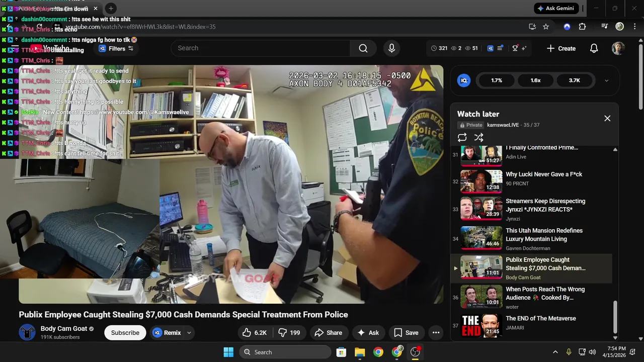This screenshot has height=362, width=644.
Task: Expand the vidIQ score panel chevron
Action: [x=606, y=80]
